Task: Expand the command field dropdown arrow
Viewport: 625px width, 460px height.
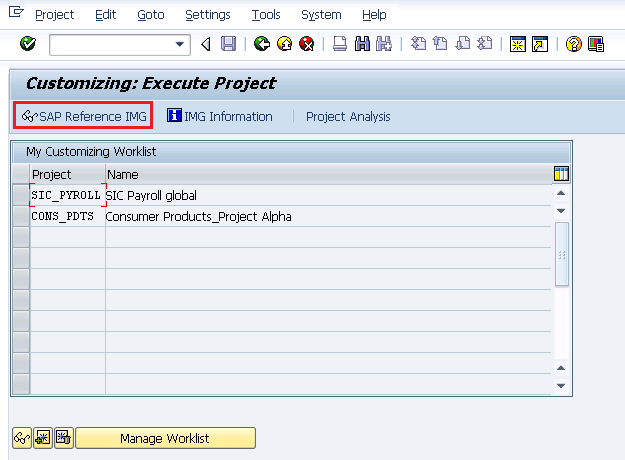Action: click(180, 44)
